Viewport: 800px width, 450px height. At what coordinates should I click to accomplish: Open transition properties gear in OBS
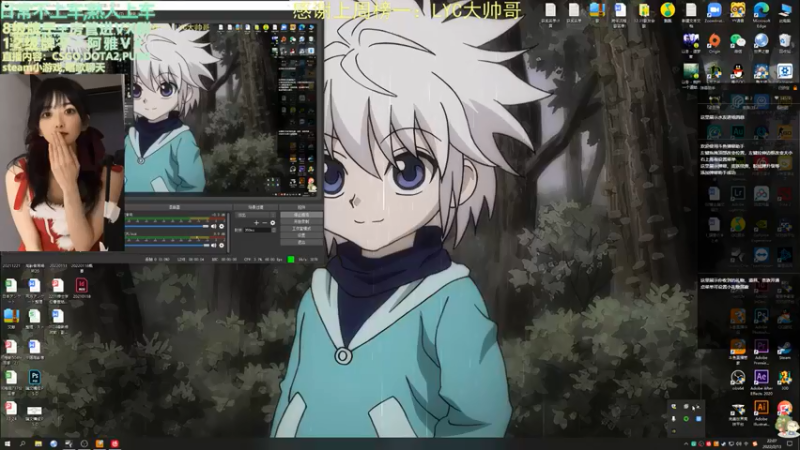[272, 222]
